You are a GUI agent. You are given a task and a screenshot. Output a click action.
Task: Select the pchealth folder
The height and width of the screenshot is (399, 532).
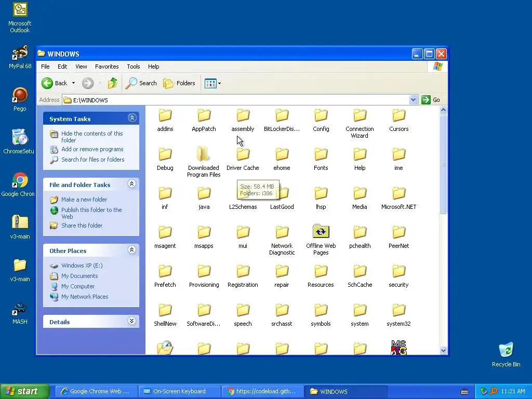pyautogui.click(x=360, y=237)
